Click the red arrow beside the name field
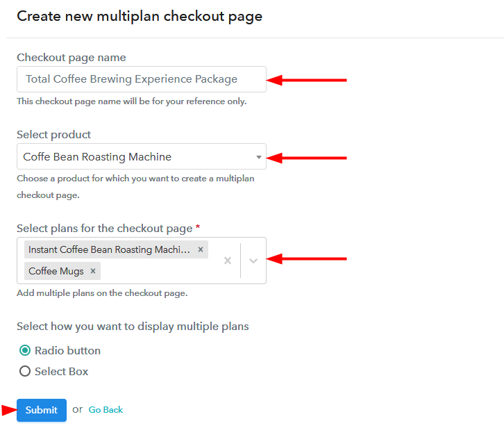504x428 pixels. click(306, 80)
